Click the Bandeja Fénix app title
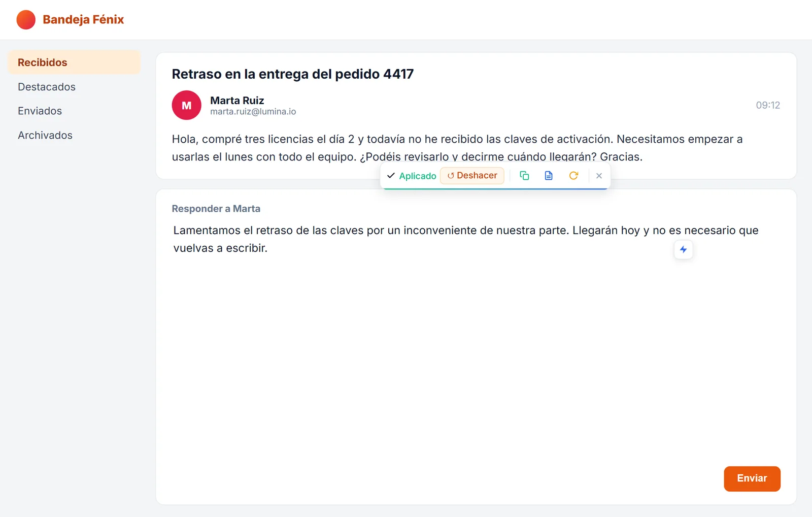The width and height of the screenshot is (812, 517). [83, 20]
